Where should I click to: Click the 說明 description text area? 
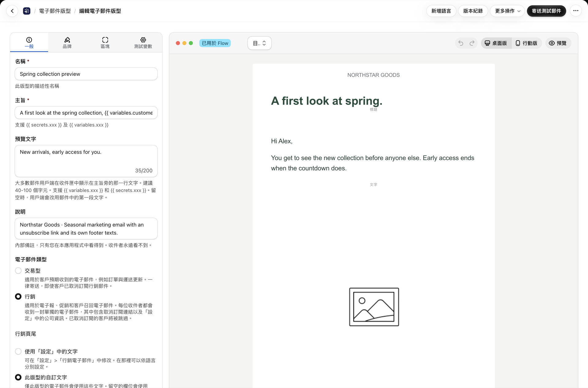86,229
